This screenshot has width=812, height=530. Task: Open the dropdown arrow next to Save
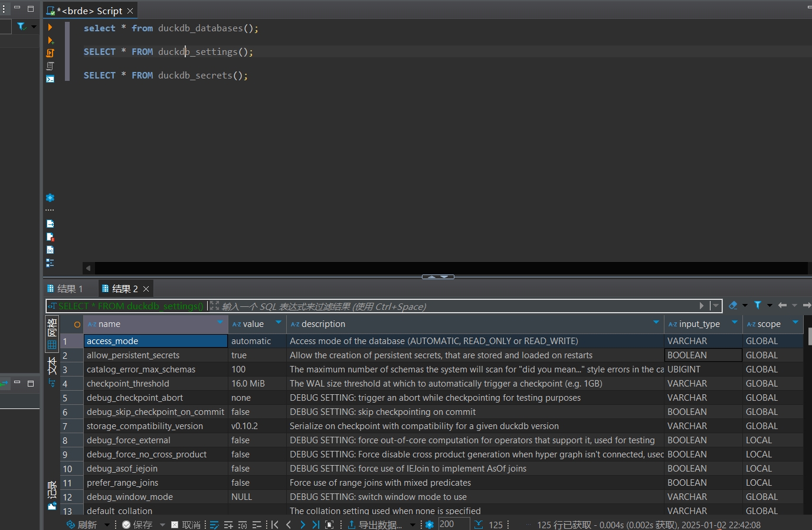[162, 525]
